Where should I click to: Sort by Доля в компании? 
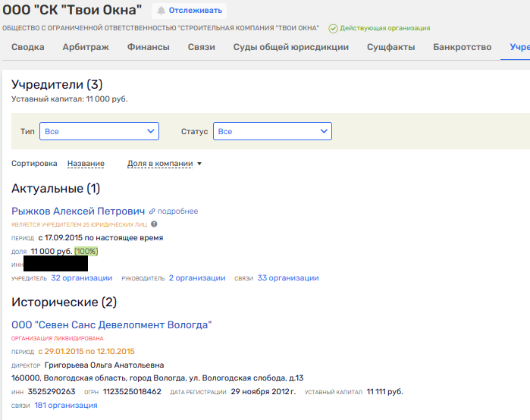click(x=160, y=164)
